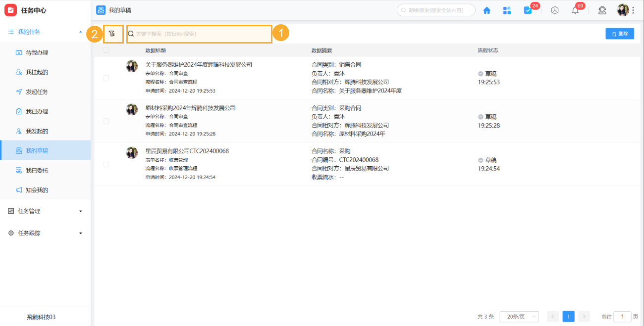The height and width of the screenshot is (326, 644).
Task: Open the 20条/页 page size dropdown
Action: pos(519,316)
